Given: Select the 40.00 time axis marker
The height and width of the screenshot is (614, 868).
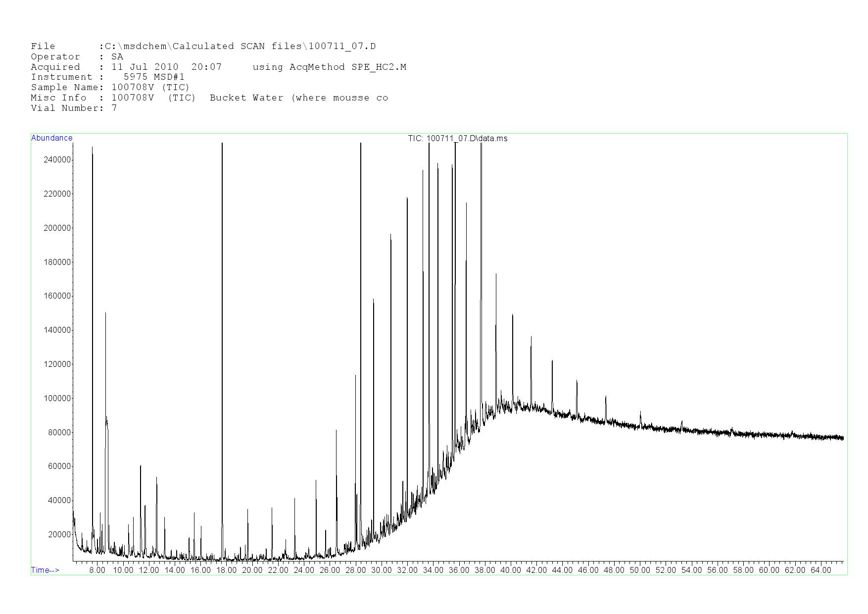Looking at the screenshot, I should pyautogui.click(x=510, y=570).
